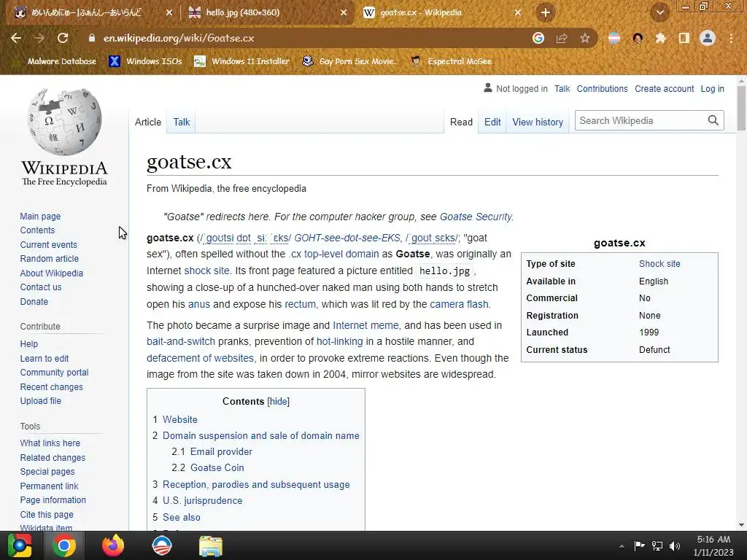This screenshot has height=560, width=747.
Task: Open Cite this page in Tools
Action: click(x=46, y=514)
